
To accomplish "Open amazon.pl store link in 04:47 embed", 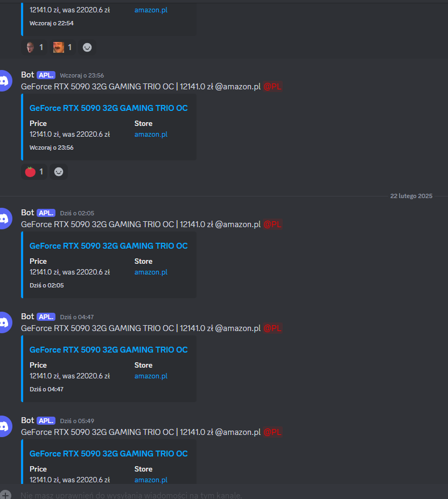I will [151, 376].
